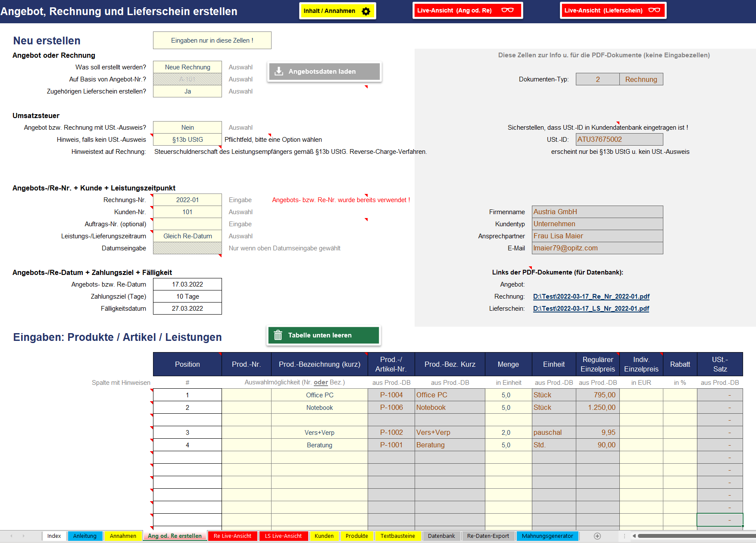The height and width of the screenshot is (543, 756).
Task: Click glasses icon on Live-Ansicht (Lieferschein)
Action: 654,10
